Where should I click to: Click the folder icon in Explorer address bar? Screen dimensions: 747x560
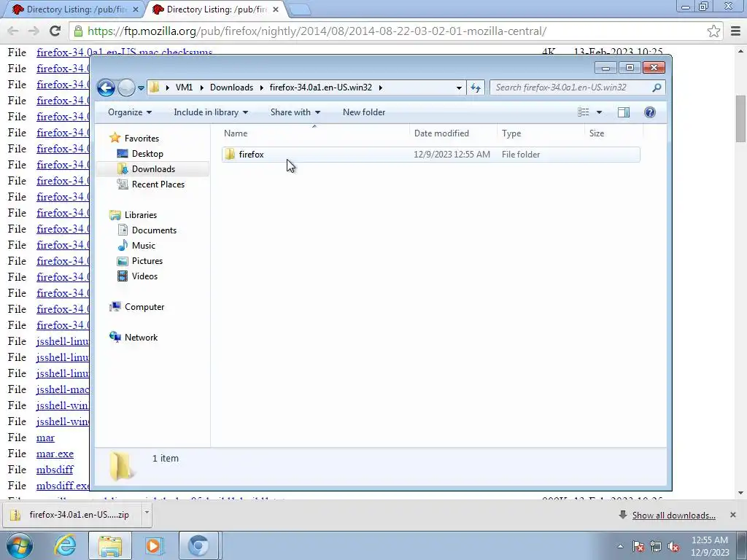pos(155,87)
